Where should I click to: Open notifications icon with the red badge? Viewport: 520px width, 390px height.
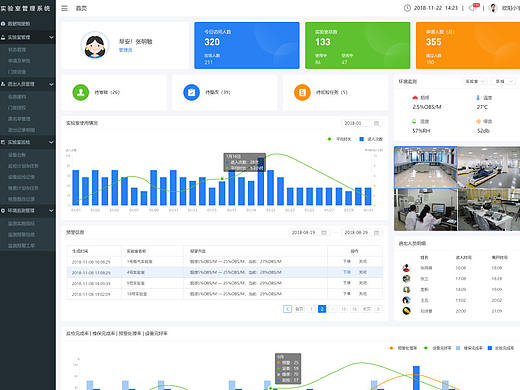pos(474,8)
